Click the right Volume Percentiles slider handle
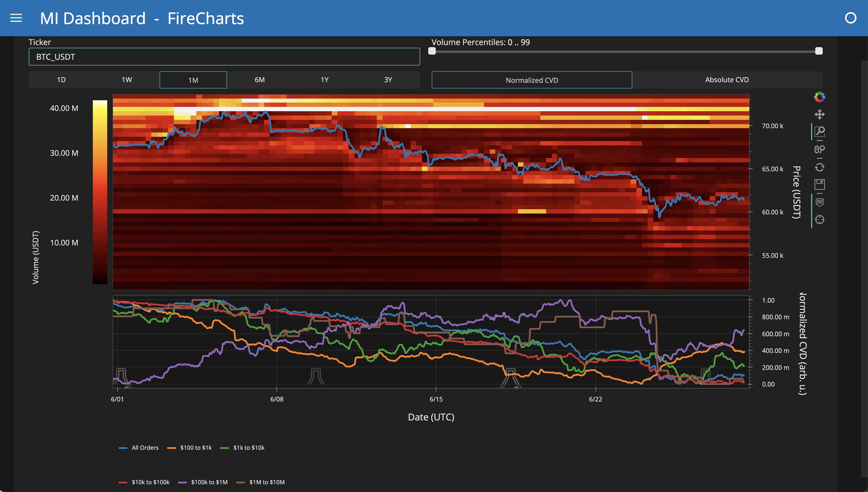Screen dimensions: 868x492 pyautogui.click(x=819, y=51)
